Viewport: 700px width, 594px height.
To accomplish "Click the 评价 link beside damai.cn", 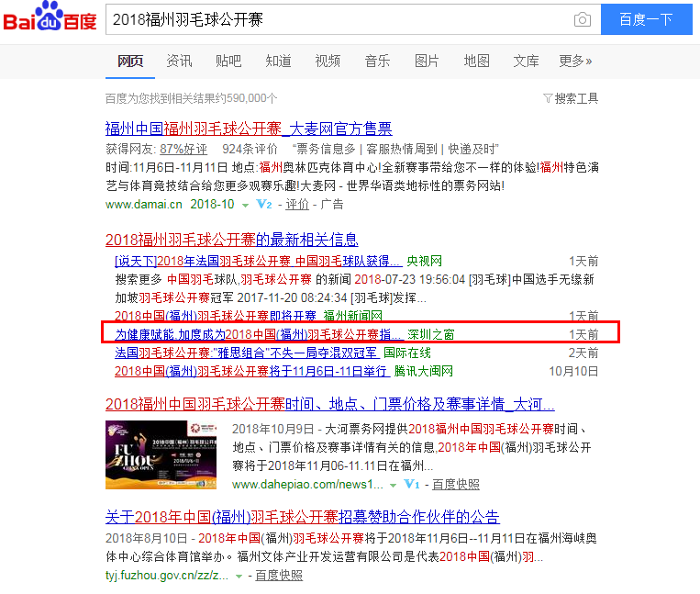I will tap(297, 205).
